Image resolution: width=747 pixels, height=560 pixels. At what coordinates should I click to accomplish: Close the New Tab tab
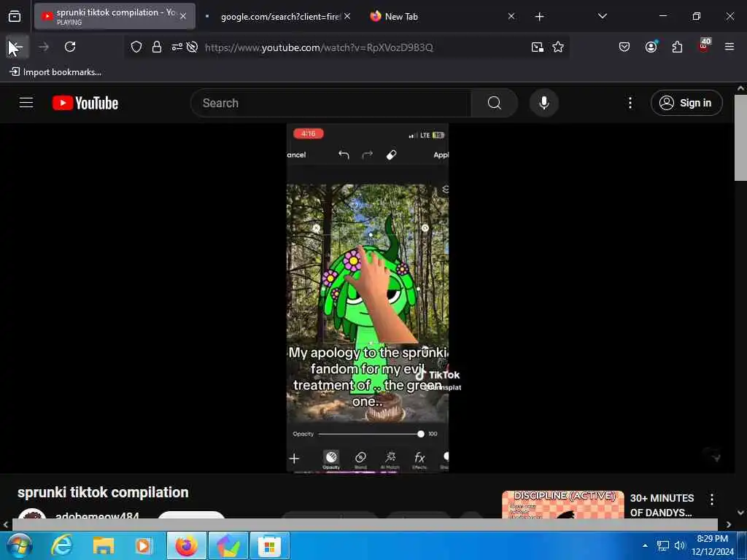pyautogui.click(x=511, y=16)
